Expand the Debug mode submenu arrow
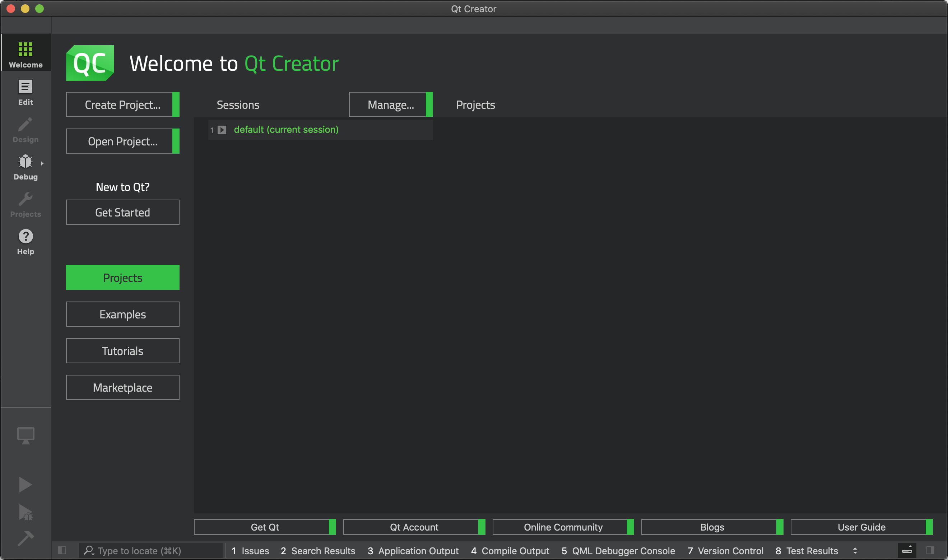 pyautogui.click(x=42, y=163)
